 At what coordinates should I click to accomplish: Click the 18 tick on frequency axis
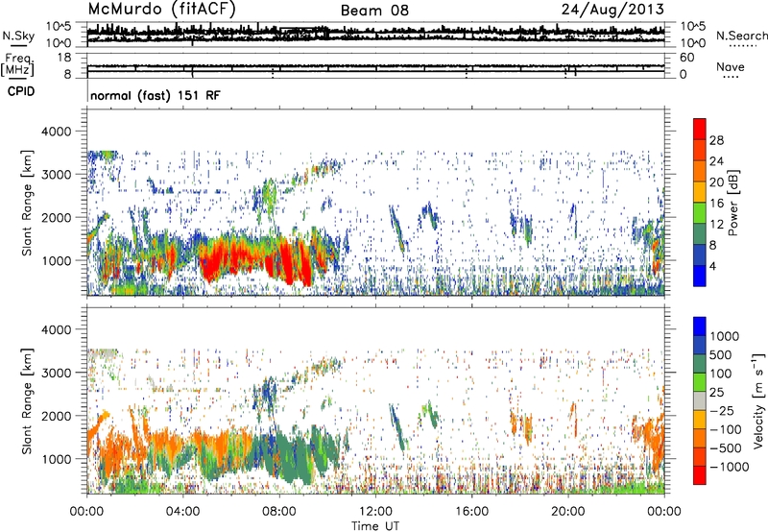click(x=64, y=58)
